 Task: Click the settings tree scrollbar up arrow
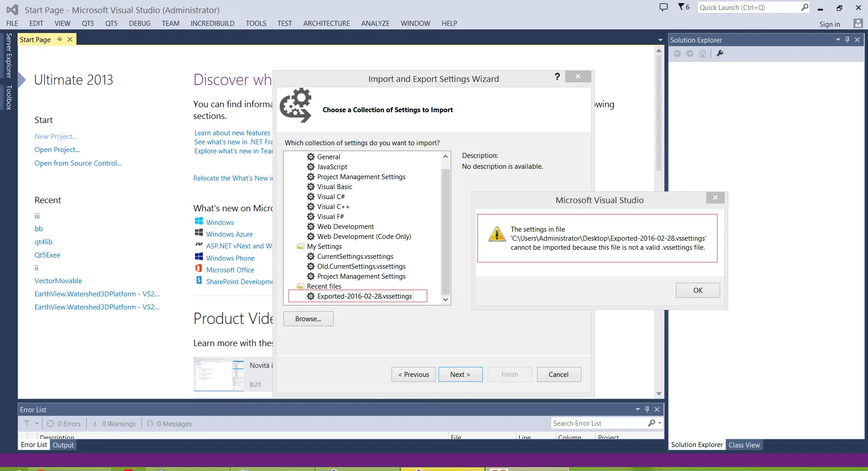445,156
